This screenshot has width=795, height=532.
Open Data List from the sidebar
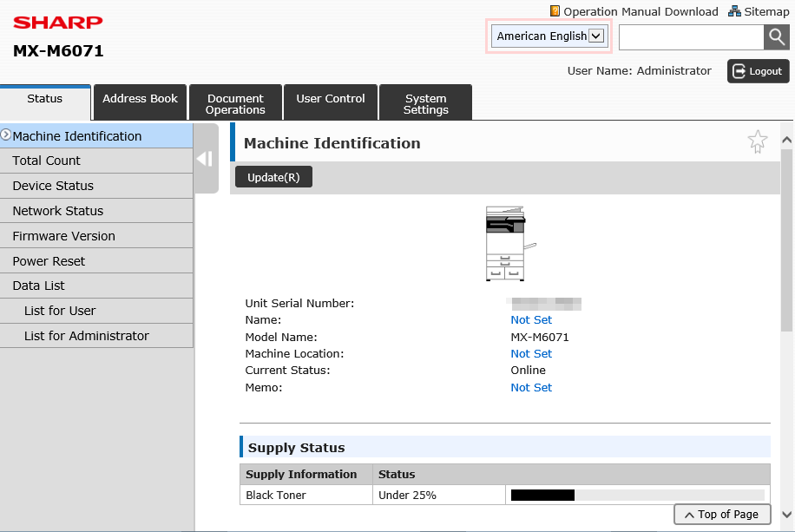coord(96,286)
